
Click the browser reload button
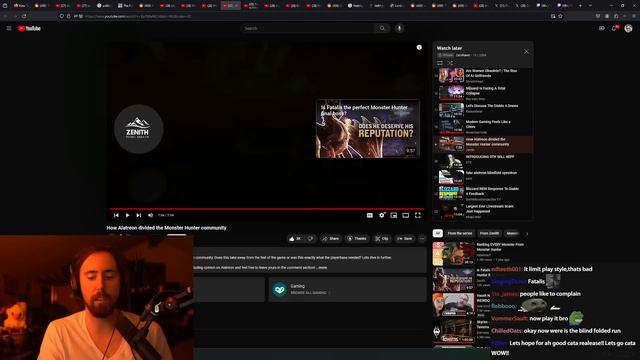click(x=24, y=16)
